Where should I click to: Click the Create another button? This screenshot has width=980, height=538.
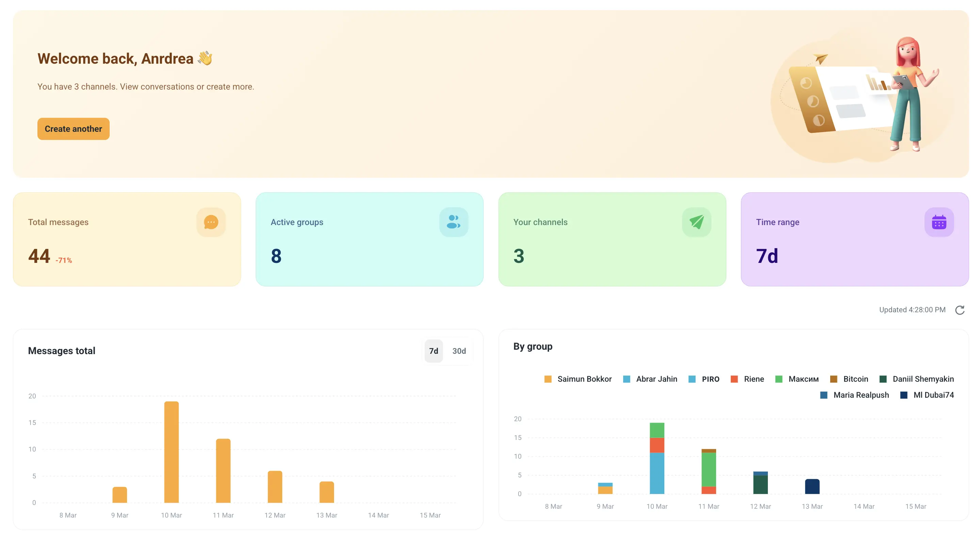pyautogui.click(x=73, y=129)
